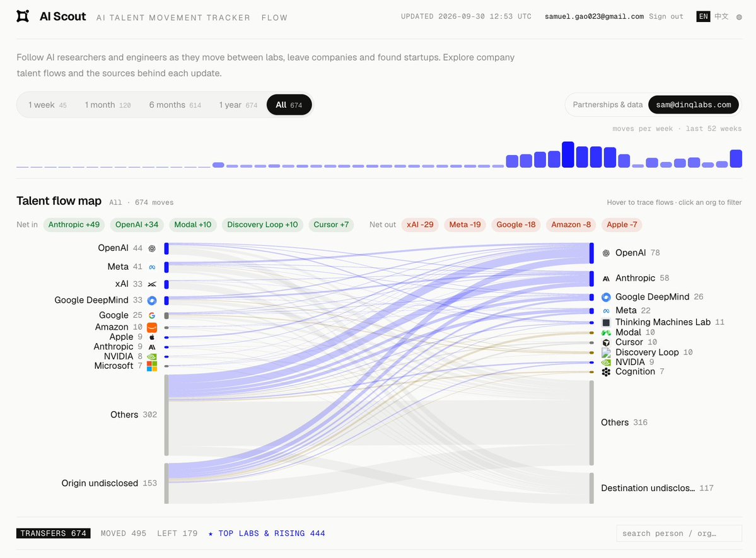Screen dimensions: 756x558
Task: Click the UPDATED 2026-09-30 timestamp text
Action: click(466, 16)
